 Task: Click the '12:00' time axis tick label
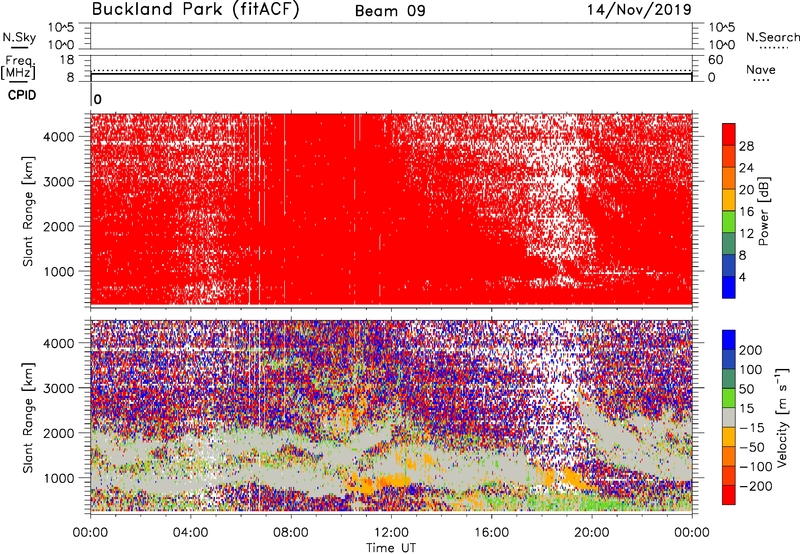[x=391, y=533]
